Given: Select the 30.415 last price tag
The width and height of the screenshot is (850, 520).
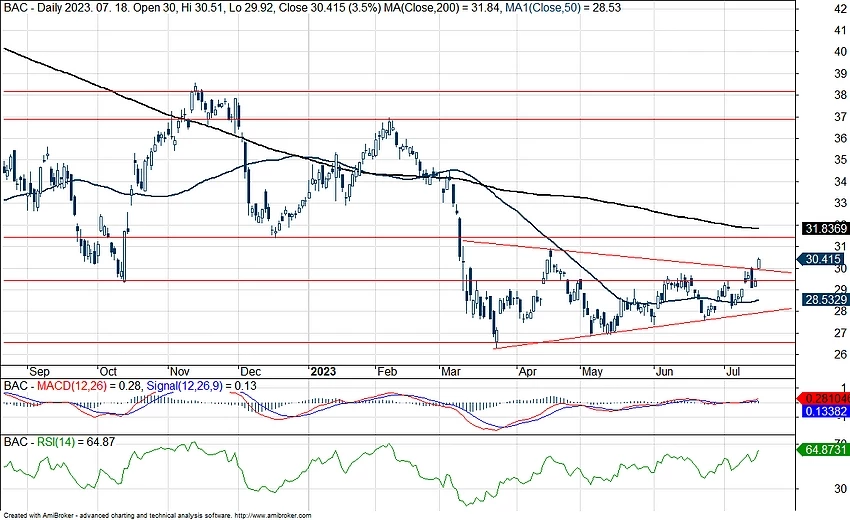Looking at the screenshot, I should point(824,258).
